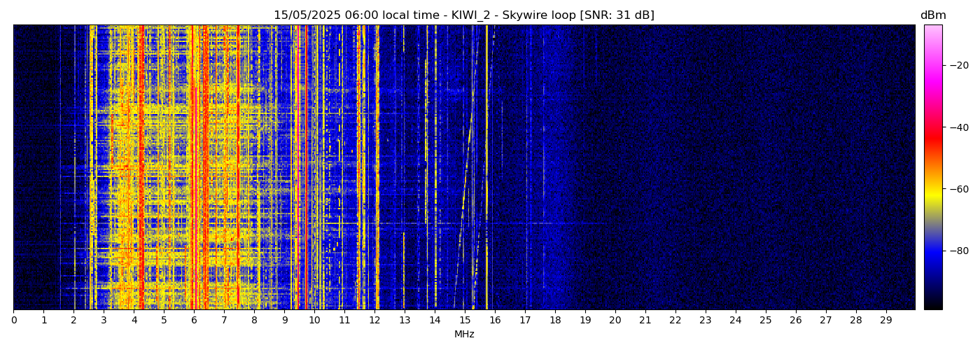Click the plot title showing KIWI_2 Skywire loop
The width and height of the screenshot is (980, 350).
(463, 15)
